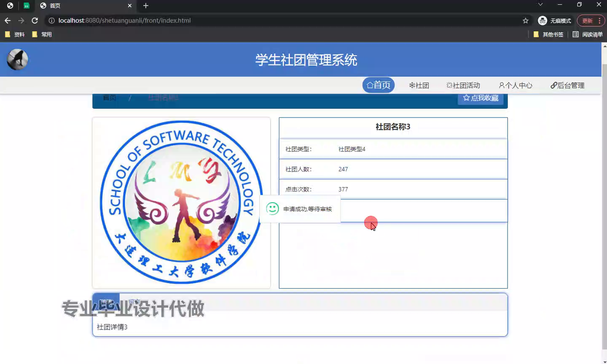Click the member count value 247
The height and width of the screenshot is (364, 607).
[343, 169]
